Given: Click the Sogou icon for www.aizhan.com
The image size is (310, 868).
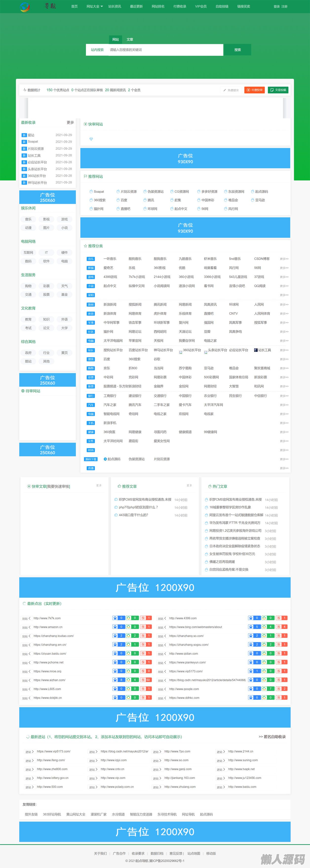Looking at the screenshot, I should coord(143,680).
